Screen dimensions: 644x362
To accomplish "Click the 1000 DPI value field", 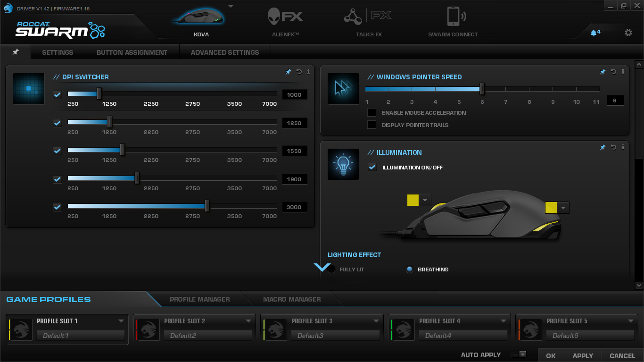I will 295,95.
